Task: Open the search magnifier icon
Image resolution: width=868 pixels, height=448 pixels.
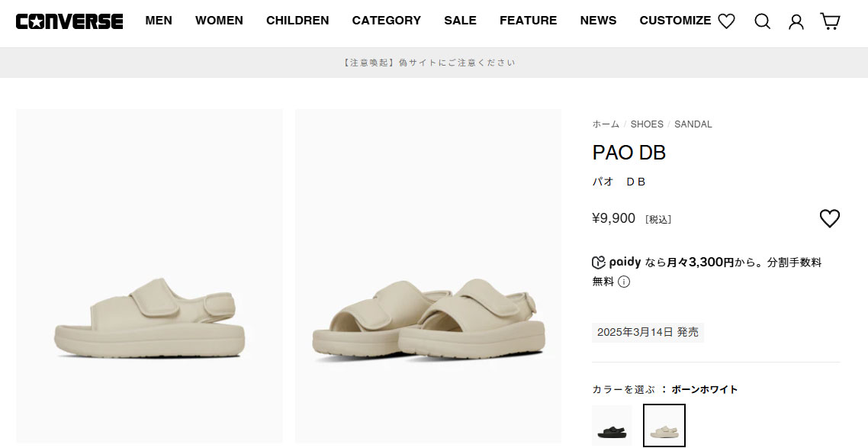Action: coord(762,21)
